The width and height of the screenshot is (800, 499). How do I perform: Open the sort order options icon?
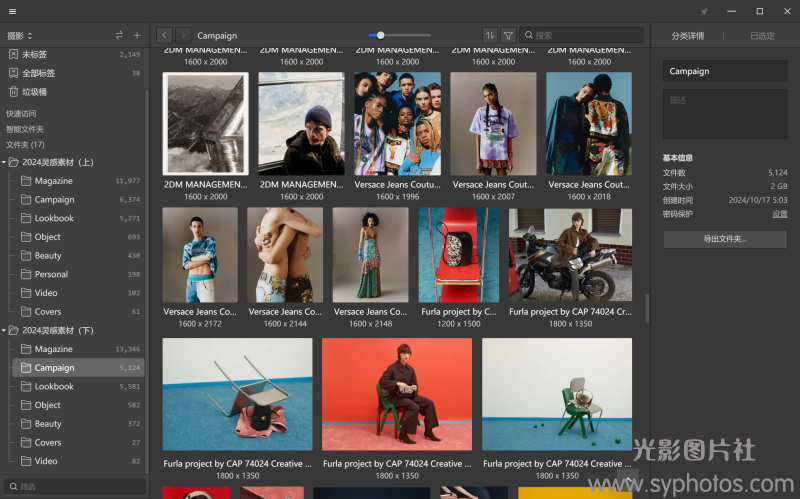click(489, 35)
